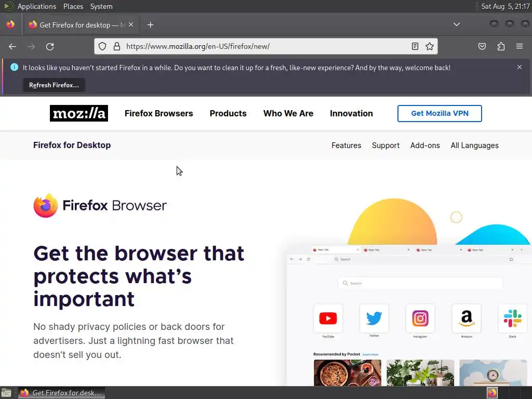Click the Firefox workspace icon in bottom-right panel
532x399 pixels.
[x=492, y=393]
